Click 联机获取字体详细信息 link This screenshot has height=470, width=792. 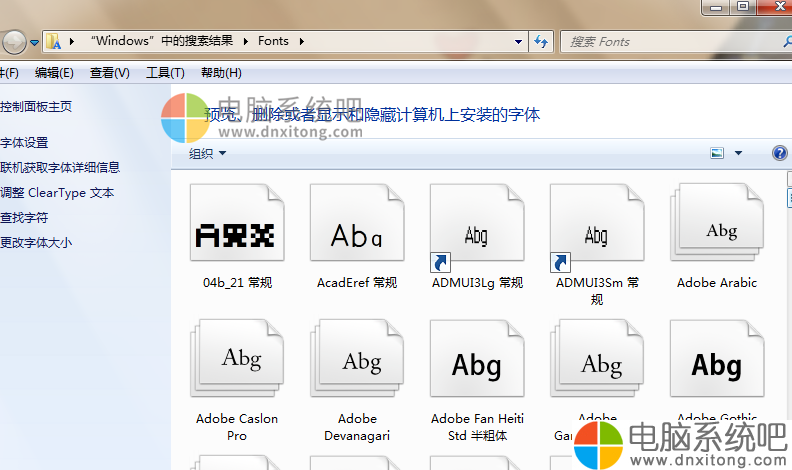(60, 168)
